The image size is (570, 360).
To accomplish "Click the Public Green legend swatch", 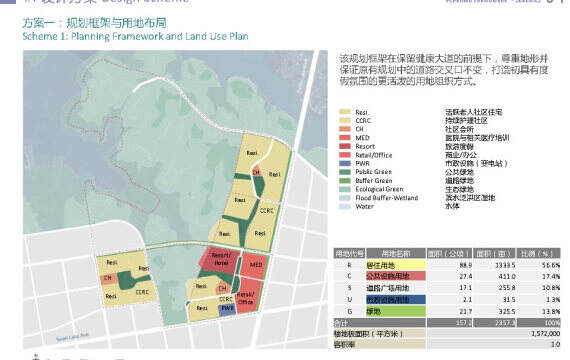I will [345, 172].
